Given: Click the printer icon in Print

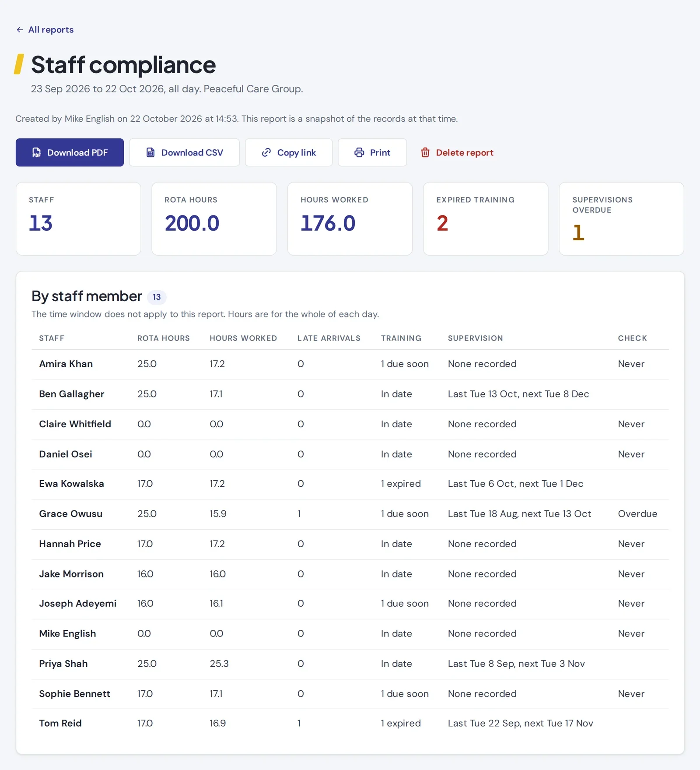Looking at the screenshot, I should point(359,152).
